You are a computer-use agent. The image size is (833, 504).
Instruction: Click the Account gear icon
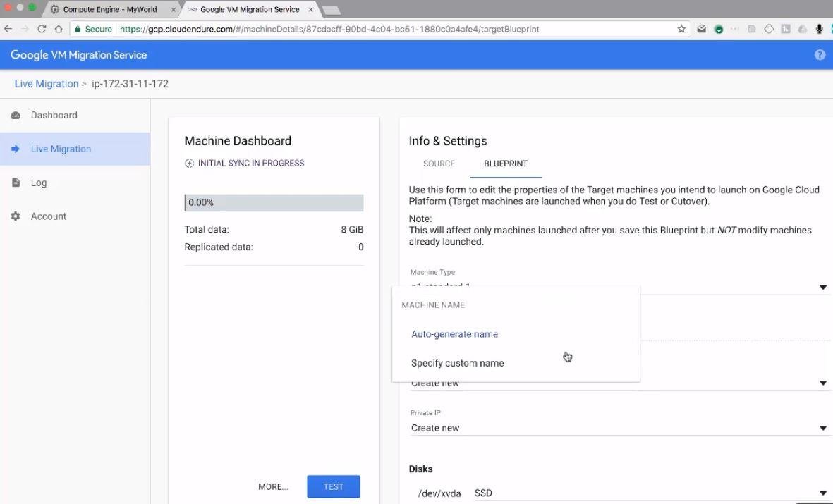pyautogui.click(x=16, y=216)
